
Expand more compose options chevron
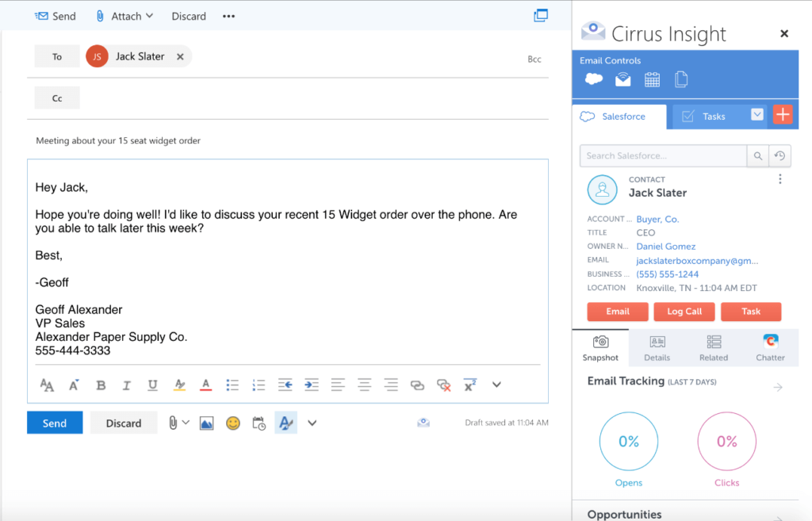[312, 423]
